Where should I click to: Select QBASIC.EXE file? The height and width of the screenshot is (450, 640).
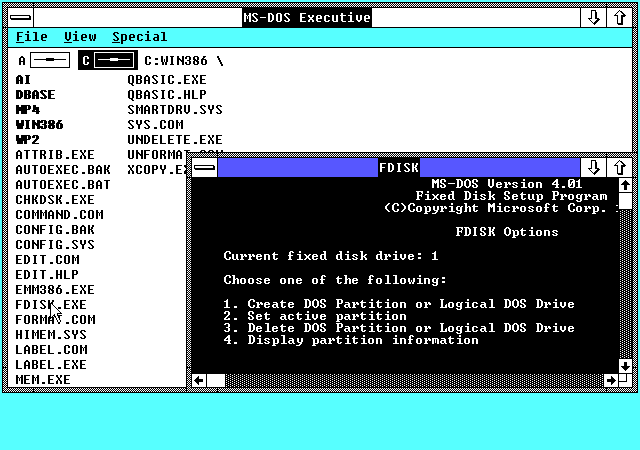tap(167, 80)
